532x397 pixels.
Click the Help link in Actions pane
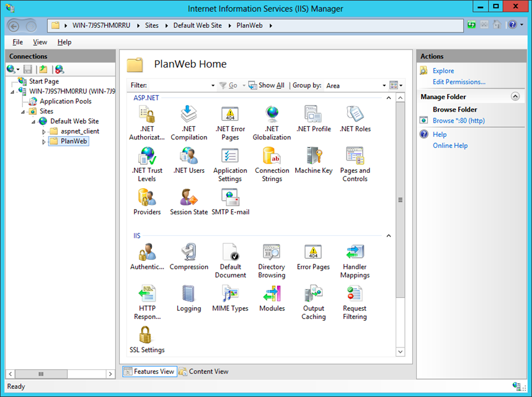coord(440,134)
